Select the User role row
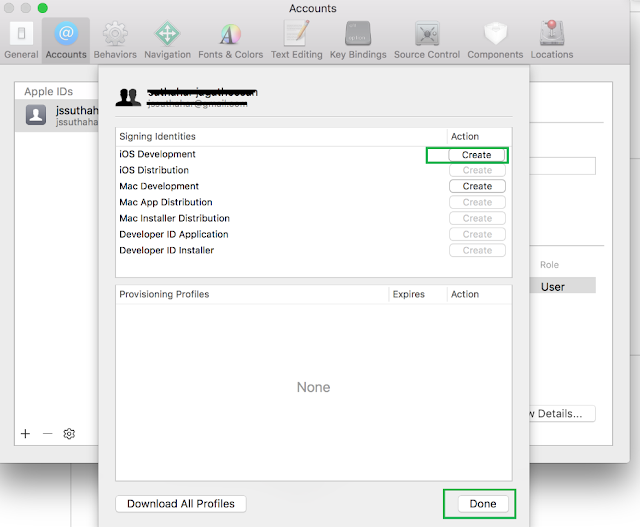This screenshot has height=527, width=640. tap(563, 285)
